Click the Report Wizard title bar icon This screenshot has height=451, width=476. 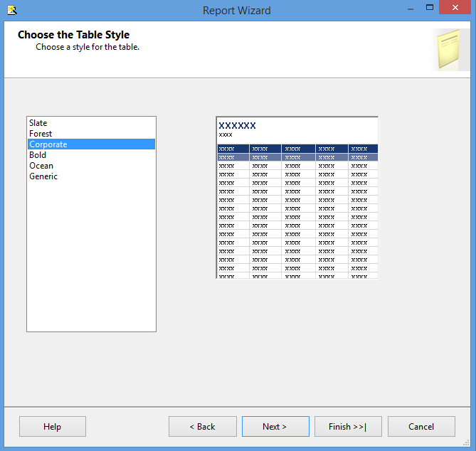(11, 10)
